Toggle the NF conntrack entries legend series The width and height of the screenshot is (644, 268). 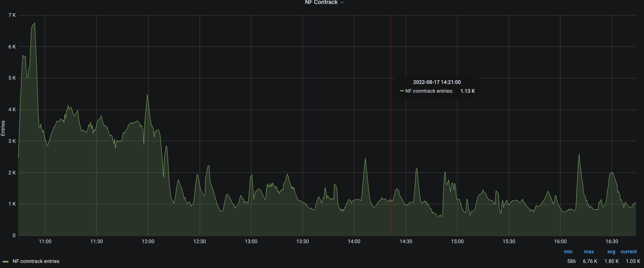(x=36, y=261)
